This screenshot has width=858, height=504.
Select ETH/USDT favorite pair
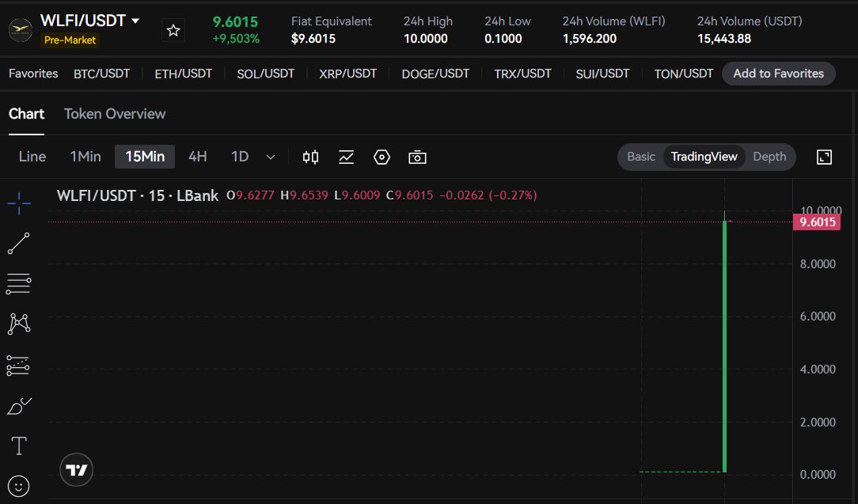[184, 74]
